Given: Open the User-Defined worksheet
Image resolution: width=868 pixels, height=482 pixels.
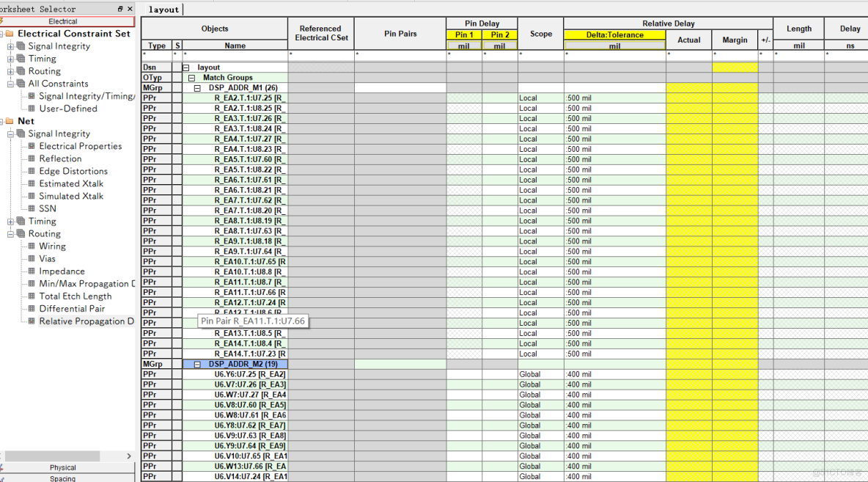Looking at the screenshot, I should point(68,109).
